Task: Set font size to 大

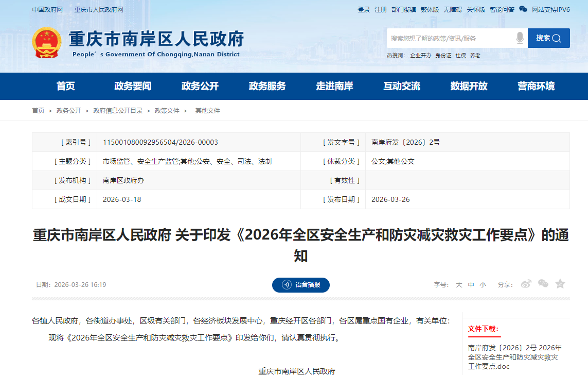Action: click(459, 285)
